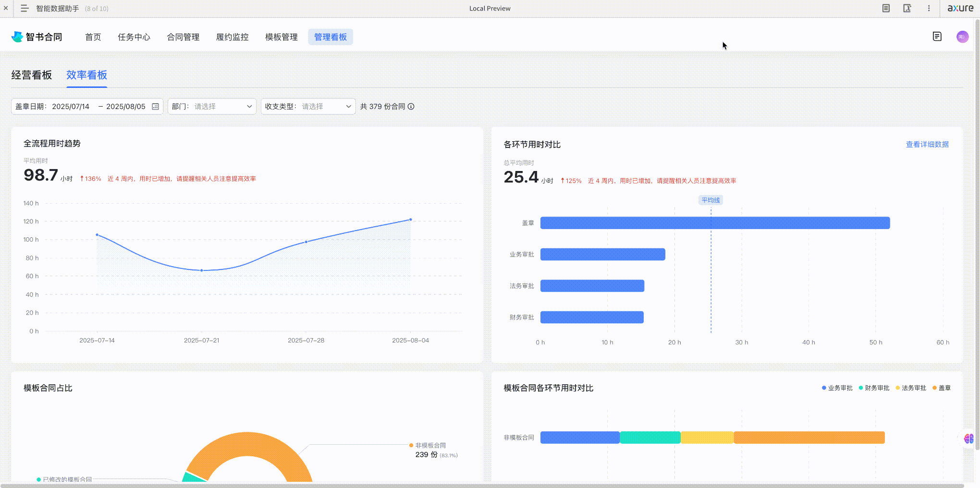
Task: Click the variables inspector icon in Axure bar
Action: [x=907, y=8]
